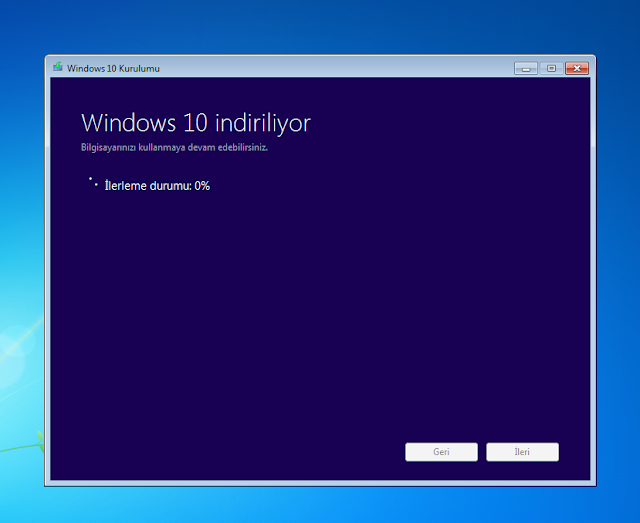
Task: Click the spinning progress dots indicator
Action: pos(93,182)
